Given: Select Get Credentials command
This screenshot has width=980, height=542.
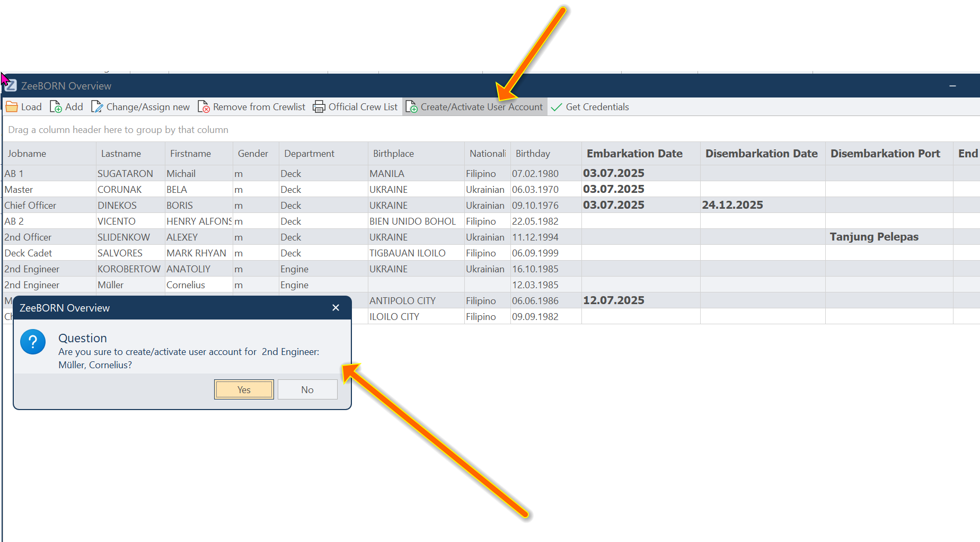Looking at the screenshot, I should (x=590, y=107).
